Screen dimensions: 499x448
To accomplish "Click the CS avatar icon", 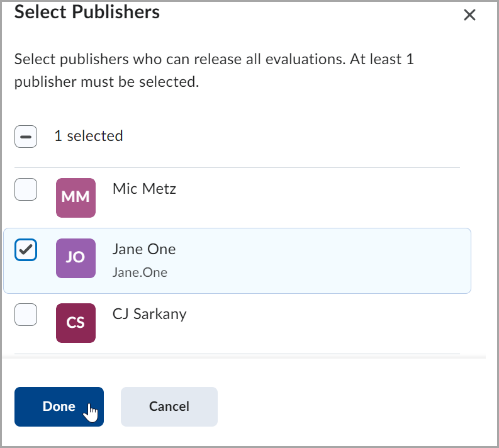I will [76, 323].
